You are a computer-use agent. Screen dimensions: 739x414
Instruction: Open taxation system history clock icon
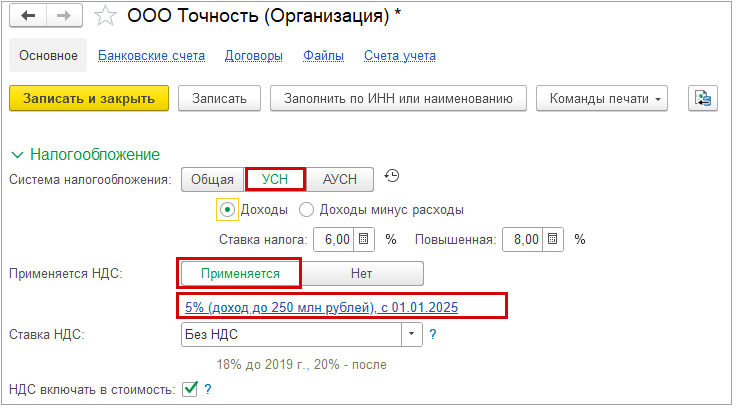pos(392,176)
